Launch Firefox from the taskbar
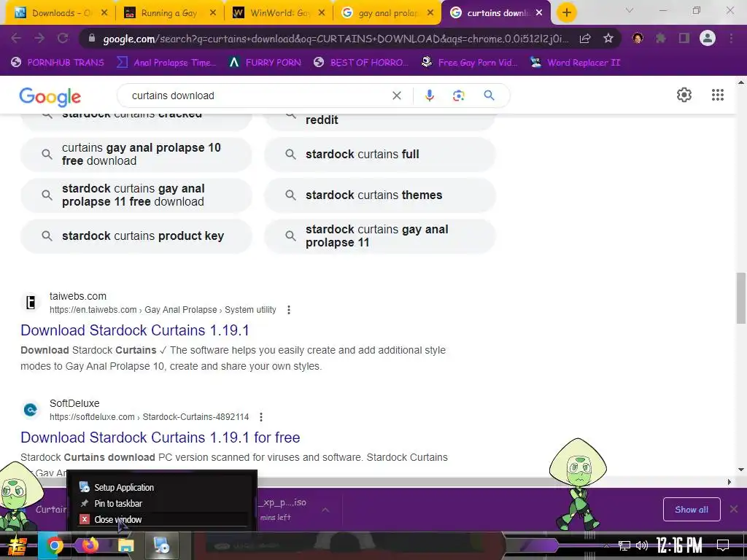 90,545
